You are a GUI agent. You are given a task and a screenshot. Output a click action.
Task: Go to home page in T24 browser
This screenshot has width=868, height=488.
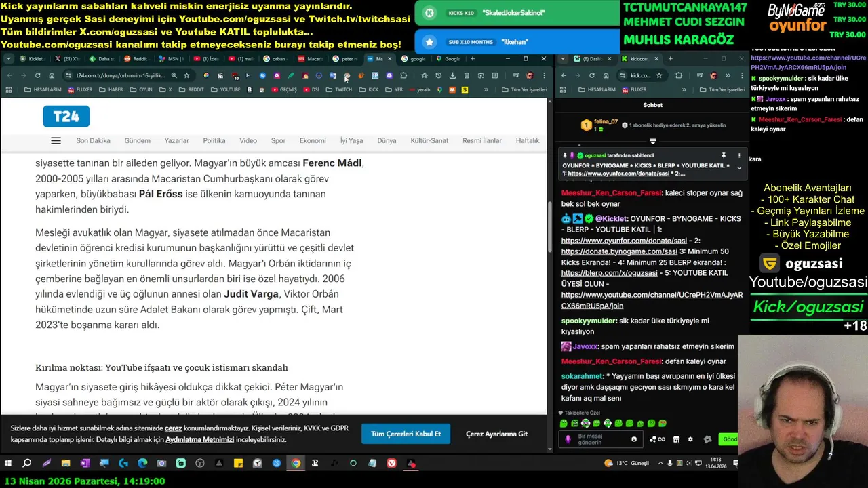pyautogui.click(x=52, y=75)
